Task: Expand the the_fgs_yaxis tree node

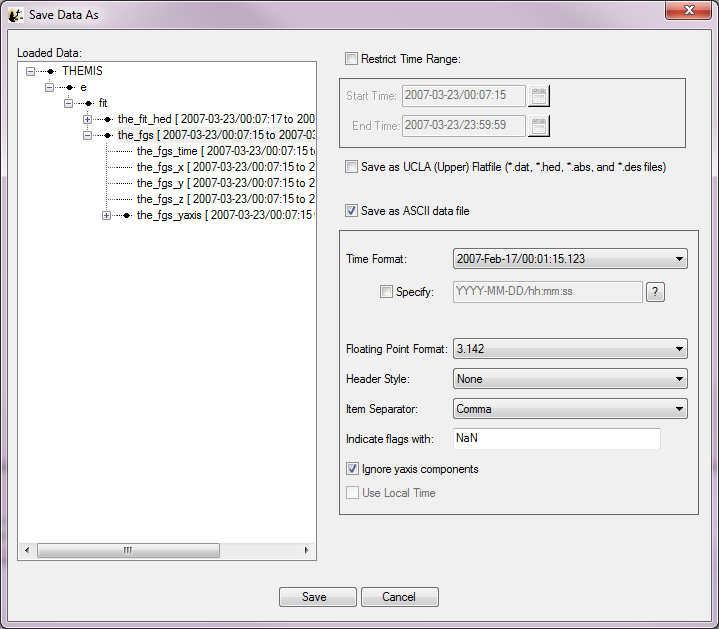Action: [x=107, y=215]
